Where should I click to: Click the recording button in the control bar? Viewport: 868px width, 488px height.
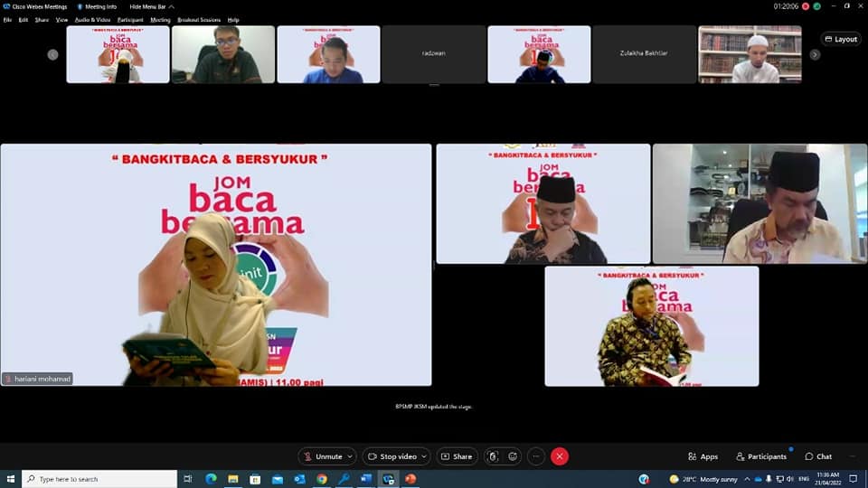point(493,456)
